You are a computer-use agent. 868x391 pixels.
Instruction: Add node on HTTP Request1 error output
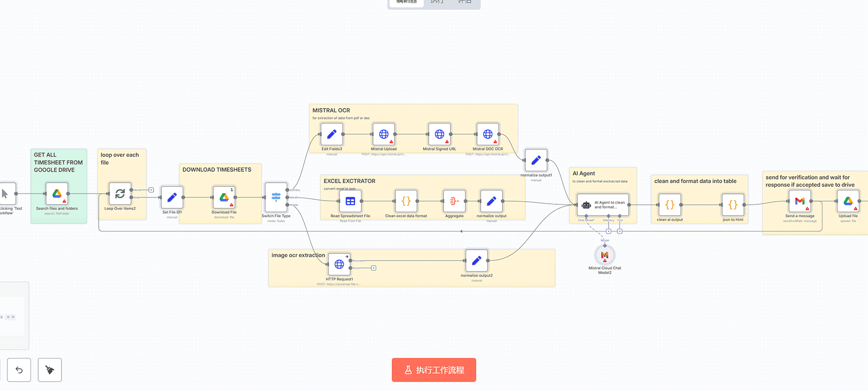pos(374,268)
